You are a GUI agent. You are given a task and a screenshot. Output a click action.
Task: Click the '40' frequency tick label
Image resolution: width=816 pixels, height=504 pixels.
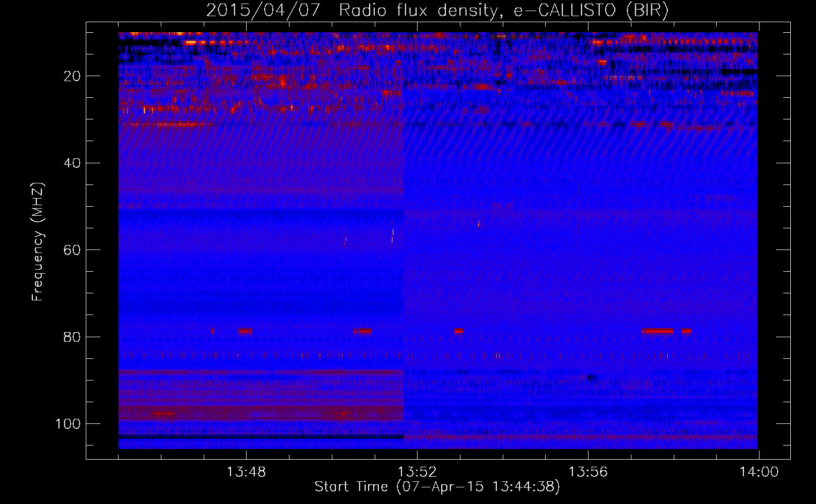point(72,163)
